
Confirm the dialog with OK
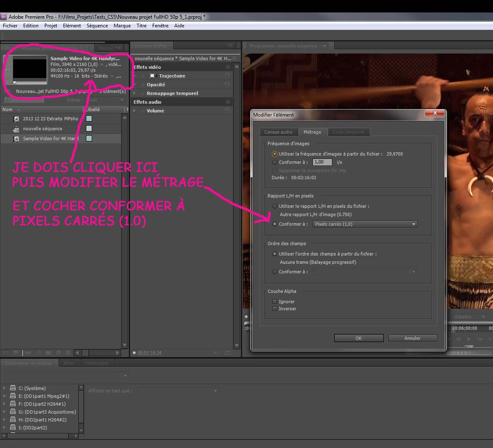pyautogui.click(x=359, y=338)
